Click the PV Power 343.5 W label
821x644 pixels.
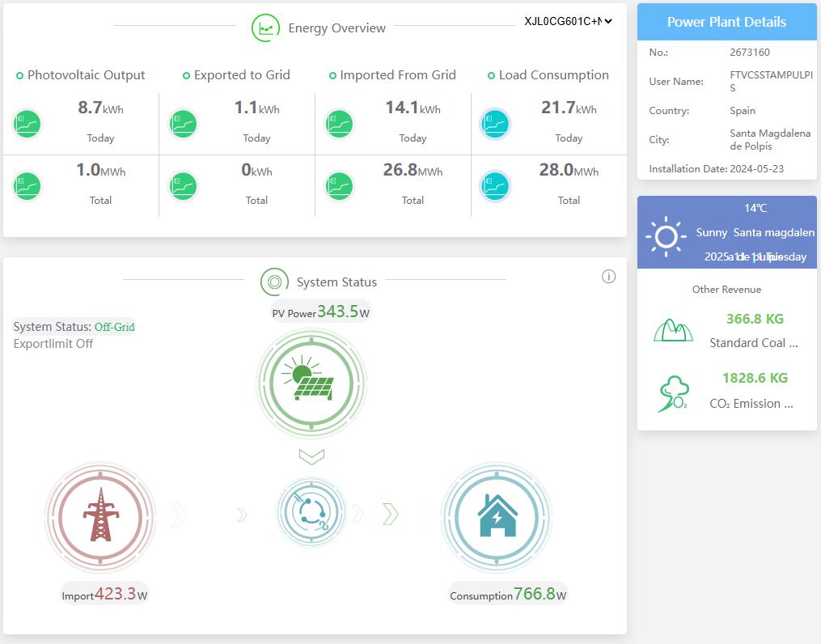pyautogui.click(x=321, y=311)
